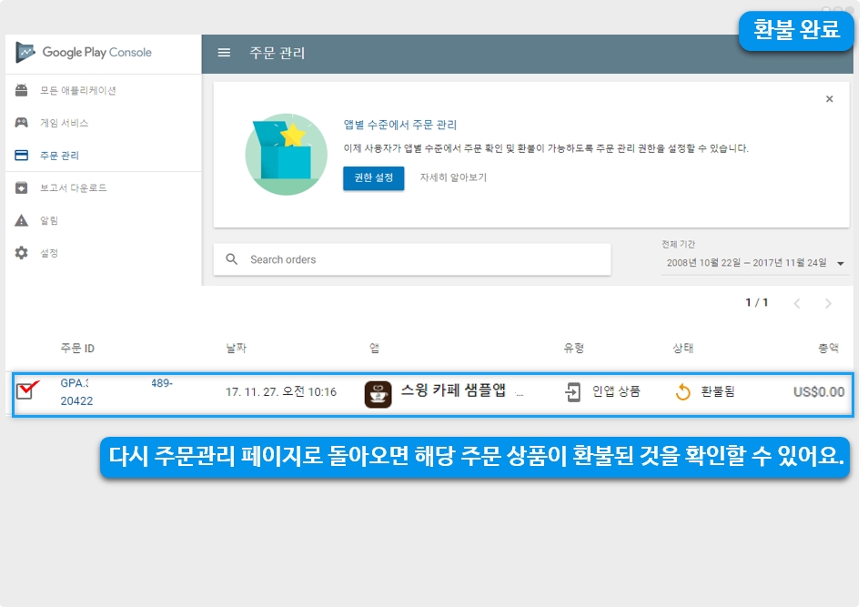Go to previous page of orders
868x607 pixels.
pos(797,303)
